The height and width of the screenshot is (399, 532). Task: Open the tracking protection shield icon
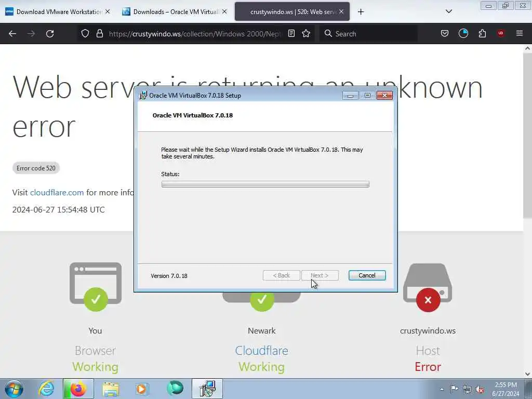pos(85,34)
